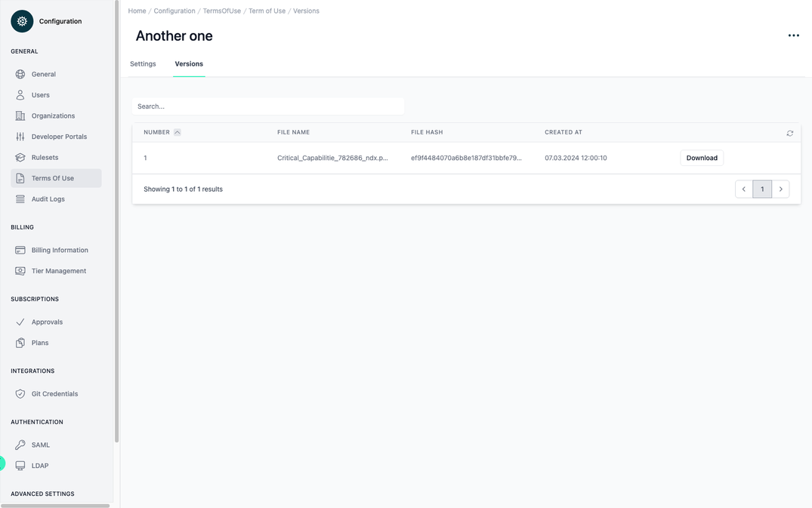Image resolution: width=812 pixels, height=508 pixels.
Task: Download the Critical_Capabilitie file
Action: [702, 156]
